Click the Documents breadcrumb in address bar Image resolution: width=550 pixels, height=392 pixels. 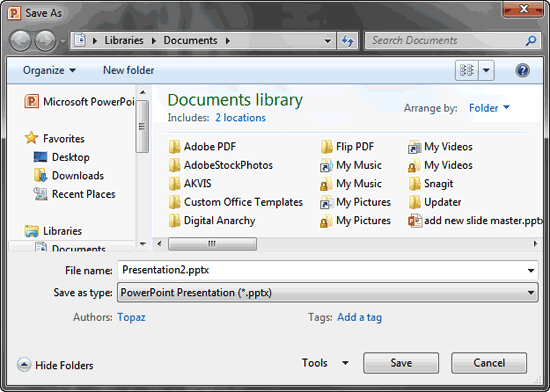(x=190, y=40)
